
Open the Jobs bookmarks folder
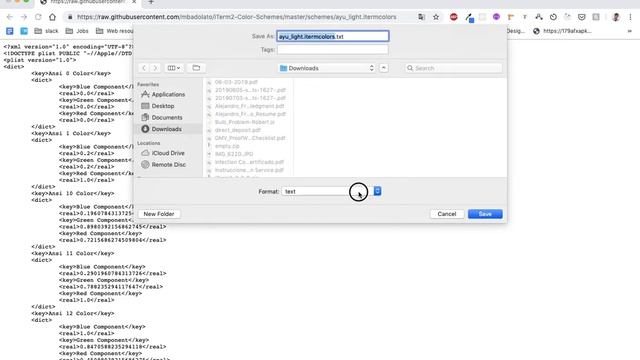77,31
